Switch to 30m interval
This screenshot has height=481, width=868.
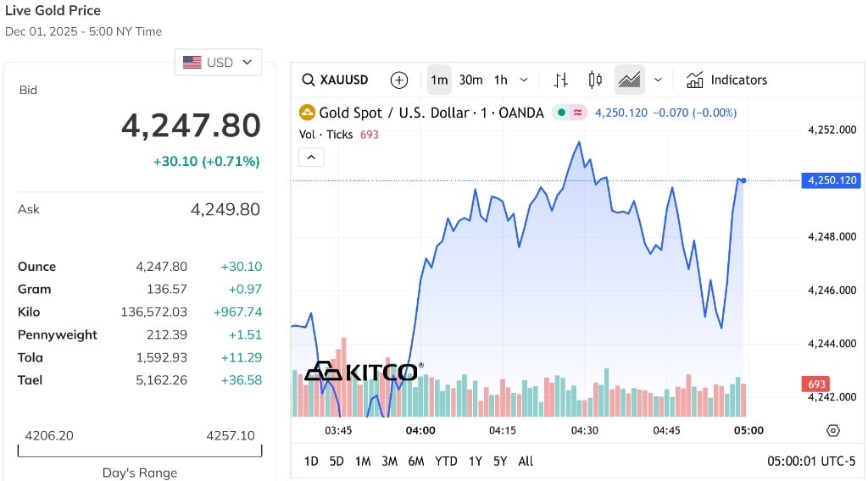click(x=470, y=80)
